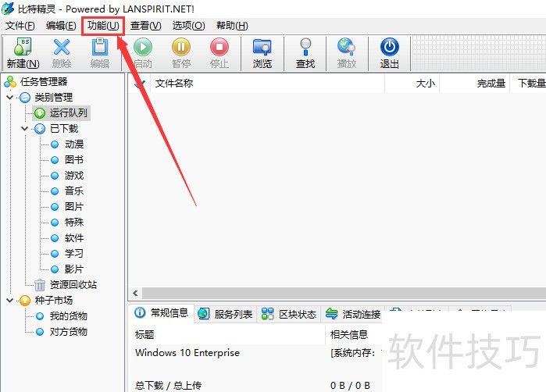
Task: Open the 功能(U) menu
Action: point(103,26)
